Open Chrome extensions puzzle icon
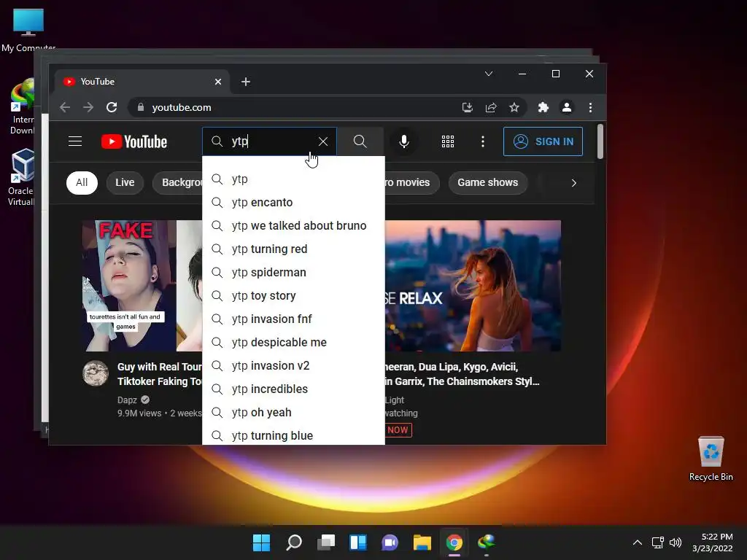 [x=543, y=107]
